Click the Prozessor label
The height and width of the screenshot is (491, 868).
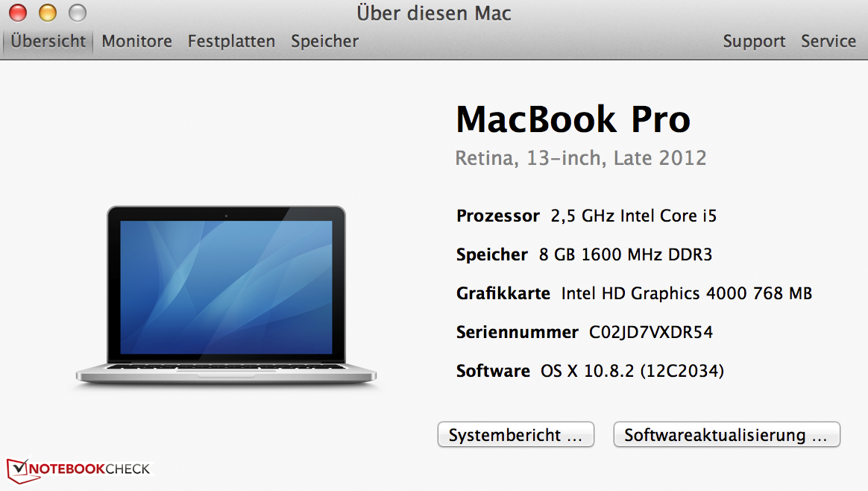coord(497,216)
